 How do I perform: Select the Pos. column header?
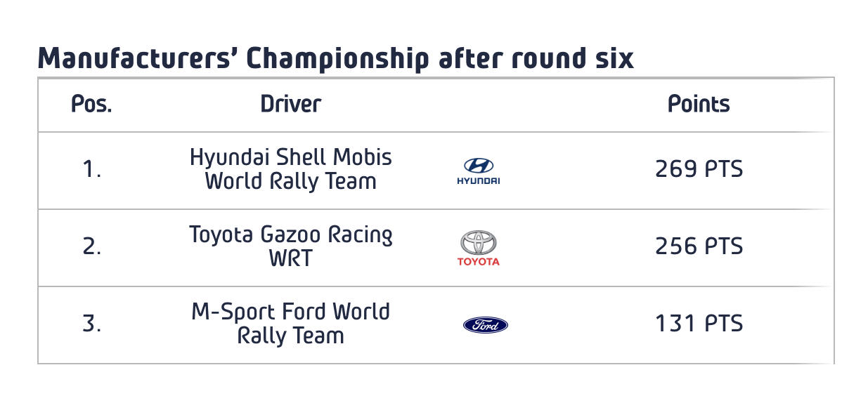[91, 105]
